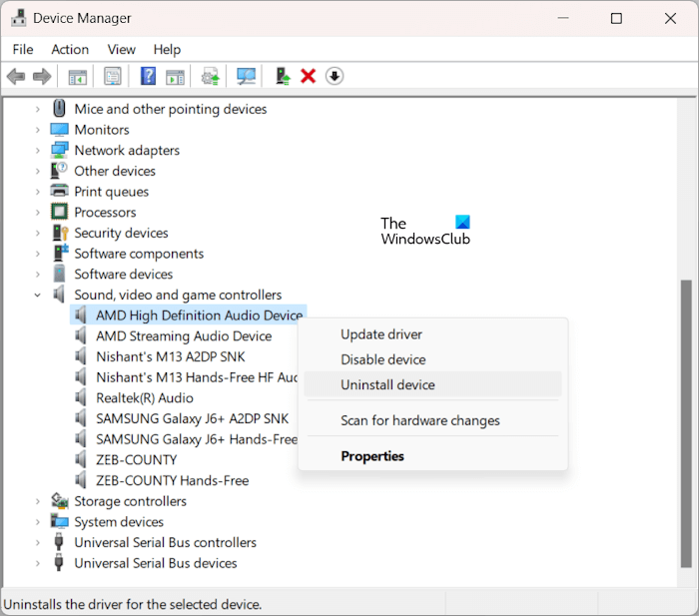Screen dimensions: 699x616
Task: Expand Universal Serial Bus devices node
Action: tap(38, 563)
